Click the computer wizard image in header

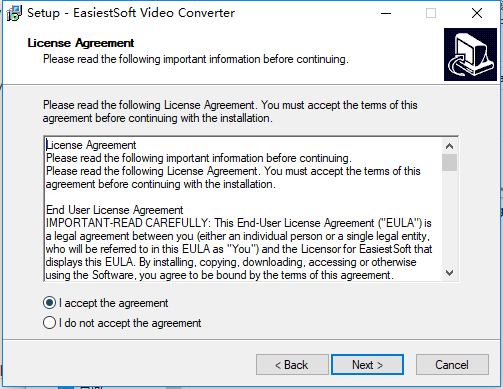tap(470, 54)
